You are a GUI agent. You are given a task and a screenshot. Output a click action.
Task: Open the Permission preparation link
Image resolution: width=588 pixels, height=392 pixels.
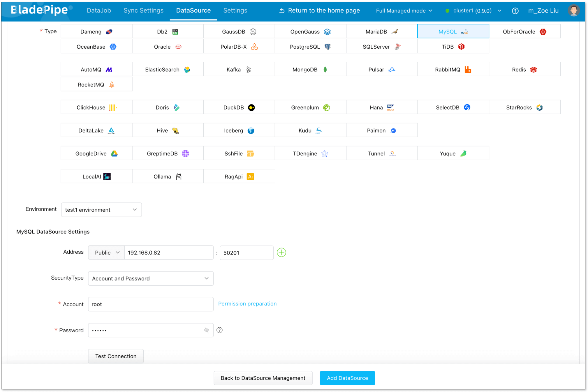247,303
